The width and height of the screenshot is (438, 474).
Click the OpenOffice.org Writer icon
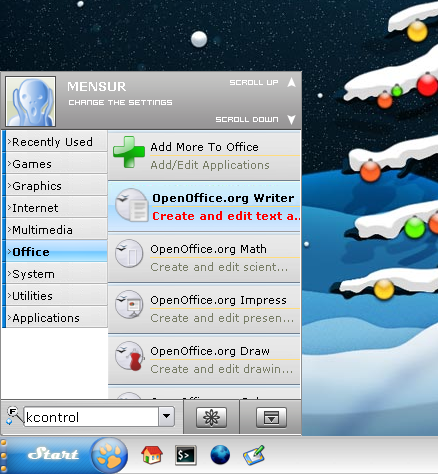click(131, 205)
